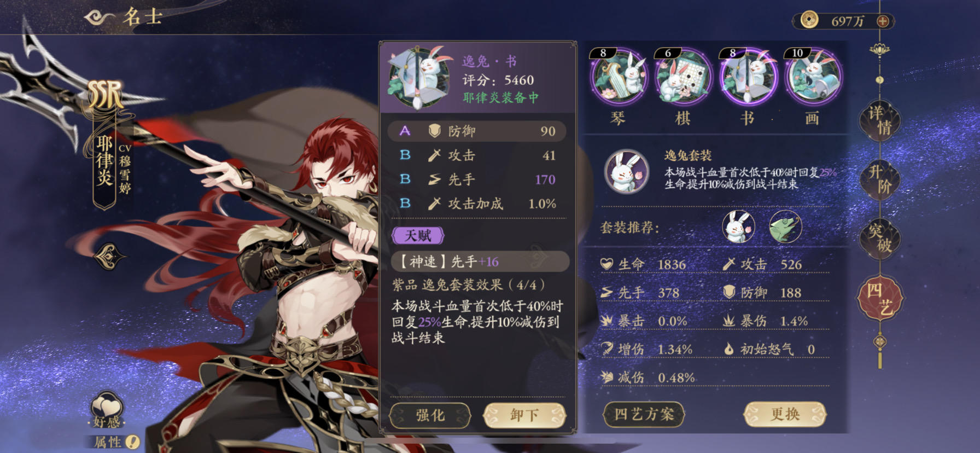The image size is (980, 453).
Task: Select the 画 rabbit equipment icon
Action: coord(813,77)
